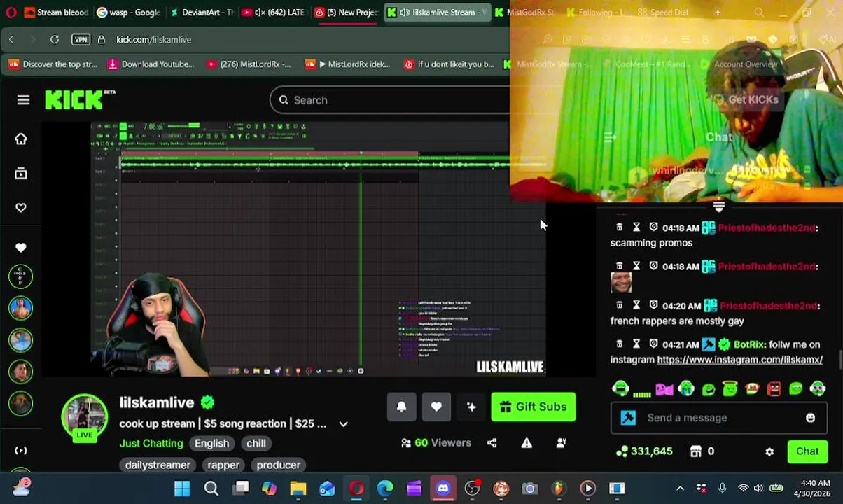Image resolution: width=843 pixels, height=504 pixels.
Task: Select the English tag
Action: click(x=211, y=443)
